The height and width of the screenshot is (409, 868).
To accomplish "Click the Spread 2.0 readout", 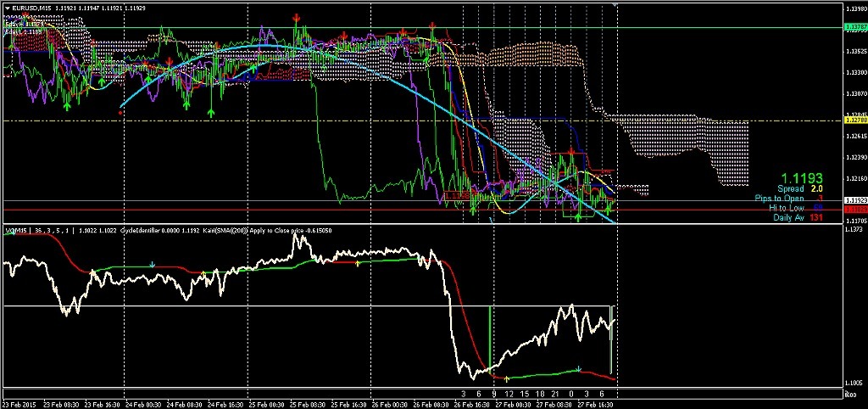I will (x=800, y=189).
